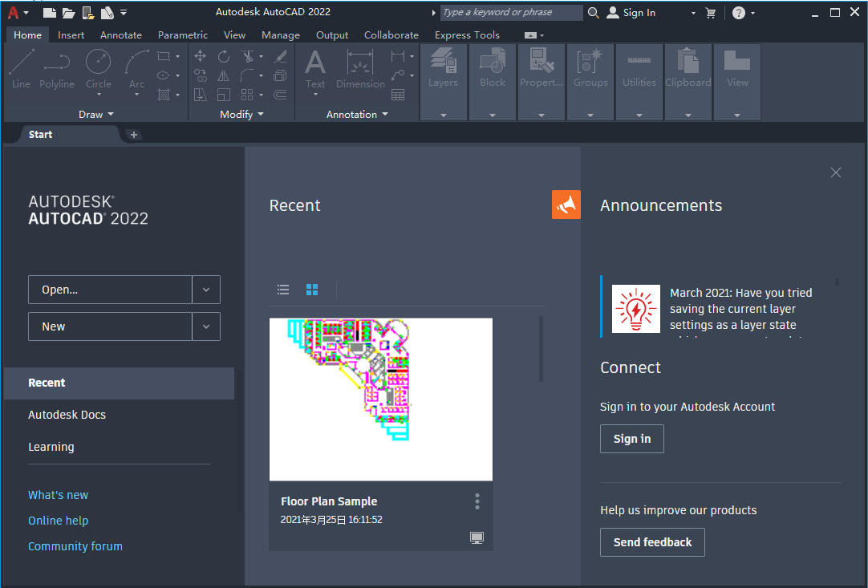Viewport: 868px width, 588px height.
Task: Click the Leader annotation icon
Action: coord(397,75)
